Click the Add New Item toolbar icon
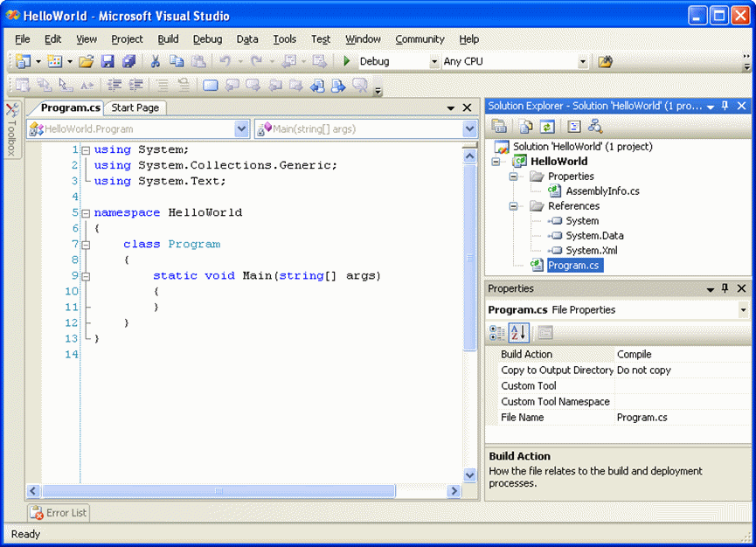 tap(54, 61)
